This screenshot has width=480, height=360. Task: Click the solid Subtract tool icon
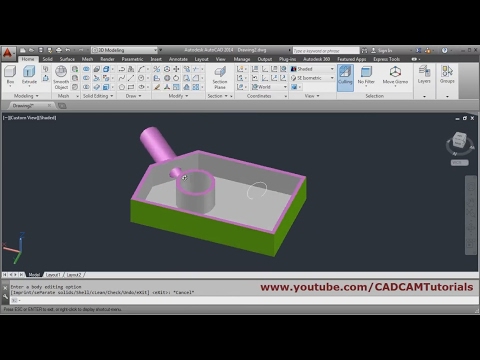[86, 78]
